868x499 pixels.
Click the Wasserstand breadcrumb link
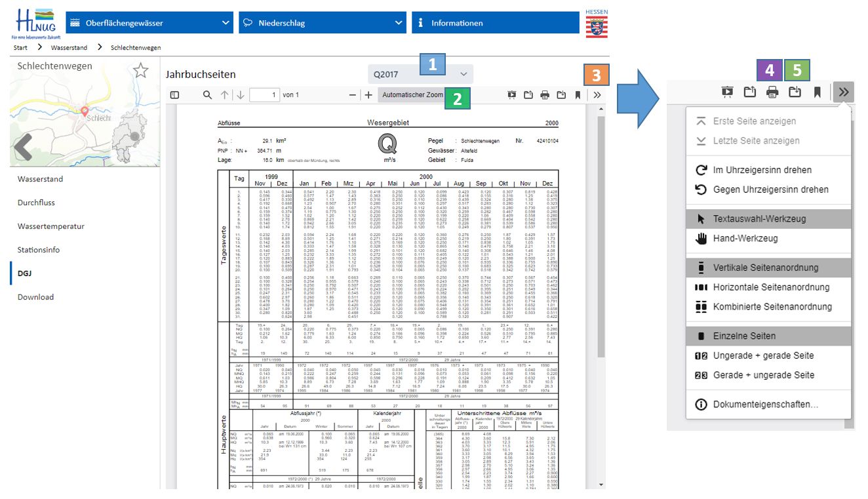[x=68, y=48]
